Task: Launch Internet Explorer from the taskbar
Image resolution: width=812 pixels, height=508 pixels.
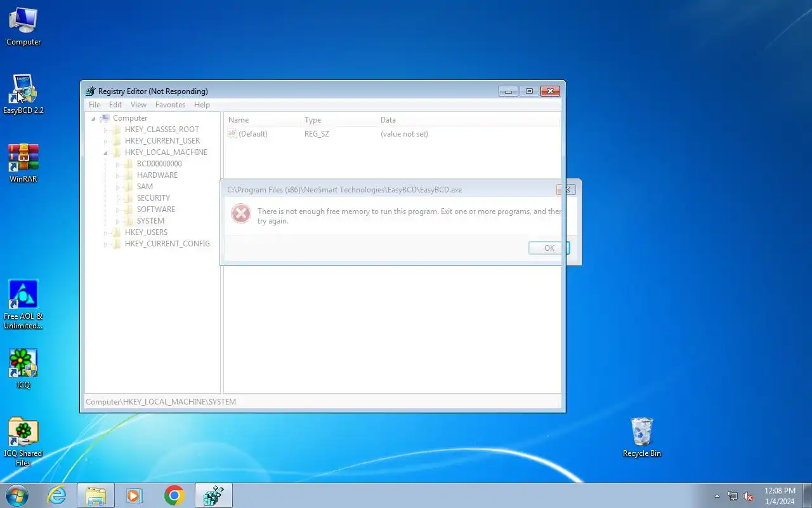Action: 57,495
